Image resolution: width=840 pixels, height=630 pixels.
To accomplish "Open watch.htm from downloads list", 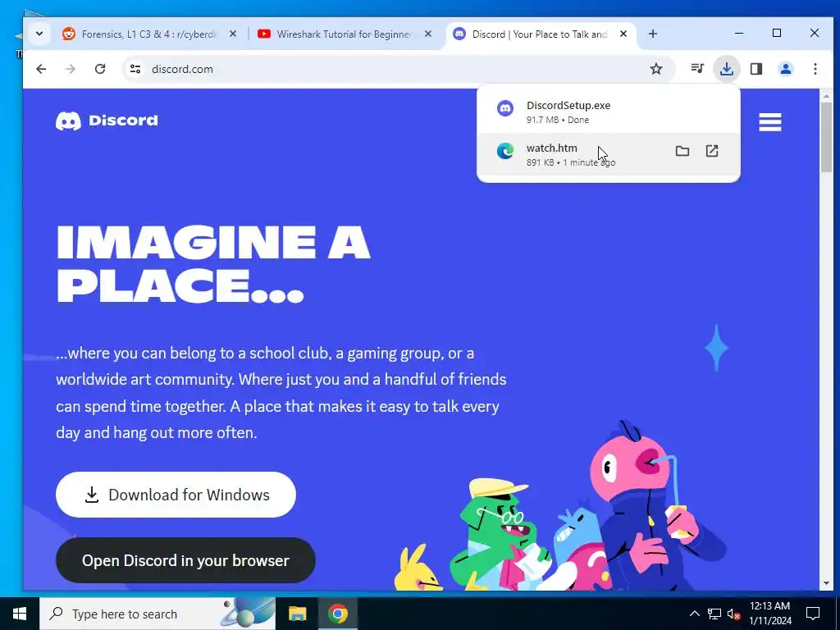I will click(x=608, y=154).
